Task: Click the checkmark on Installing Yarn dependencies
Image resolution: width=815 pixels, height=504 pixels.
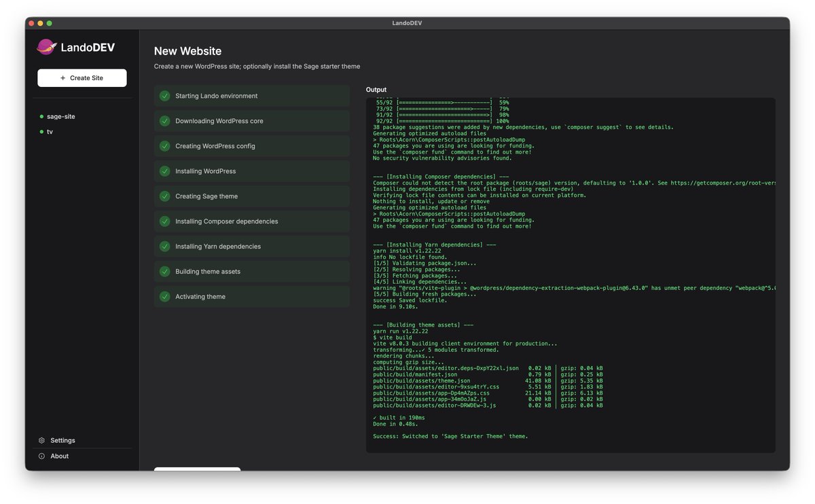Action: (164, 246)
